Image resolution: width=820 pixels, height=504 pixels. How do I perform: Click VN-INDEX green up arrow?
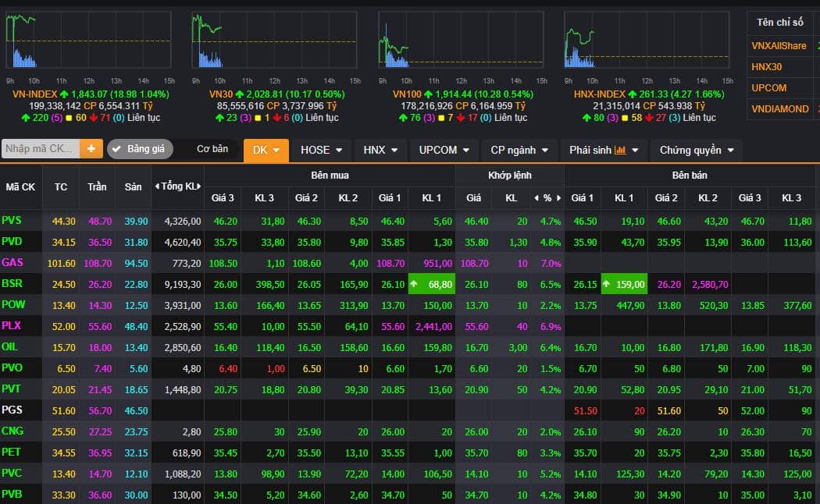pyautogui.click(x=64, y=94)
